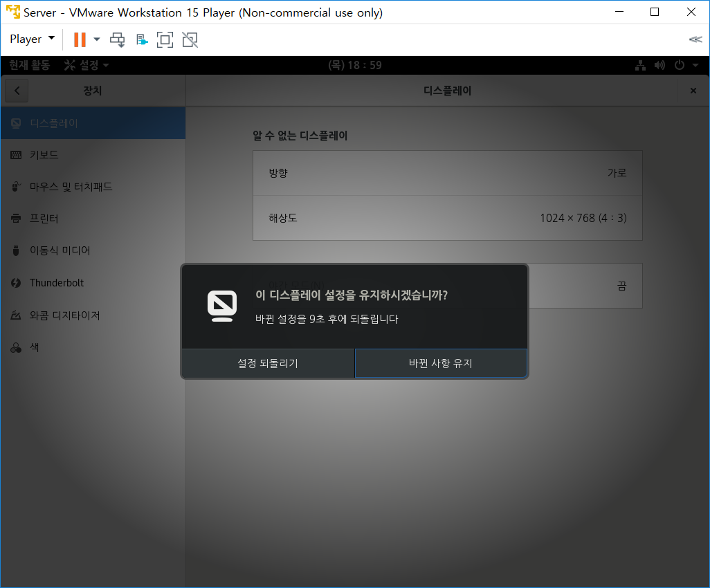This screenshot has width=710, height=588.
Task: Open the 설정 app menu in top bar
Action: point(87,65)
